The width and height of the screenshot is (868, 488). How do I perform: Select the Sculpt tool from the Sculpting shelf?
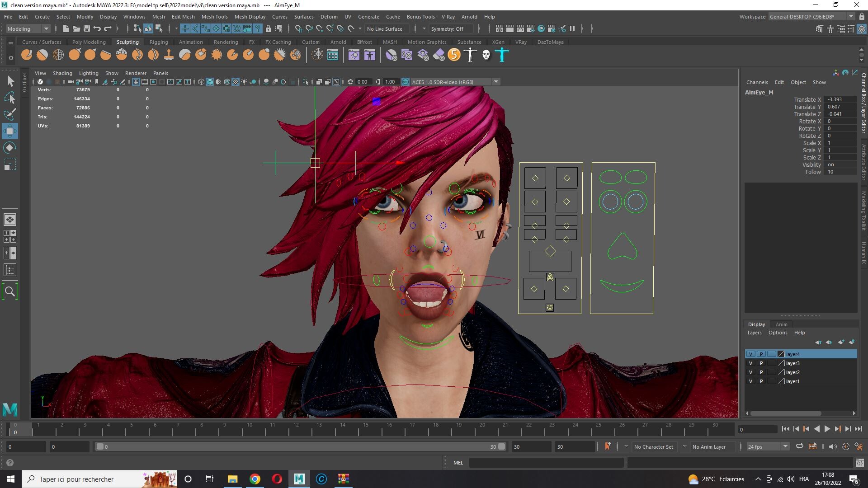click(x=27, y=55)
